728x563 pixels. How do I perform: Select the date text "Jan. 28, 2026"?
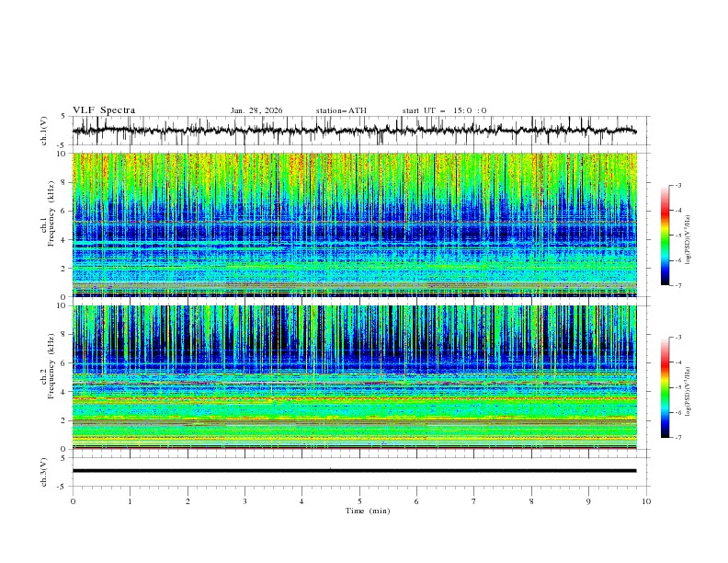coord(256,110)
